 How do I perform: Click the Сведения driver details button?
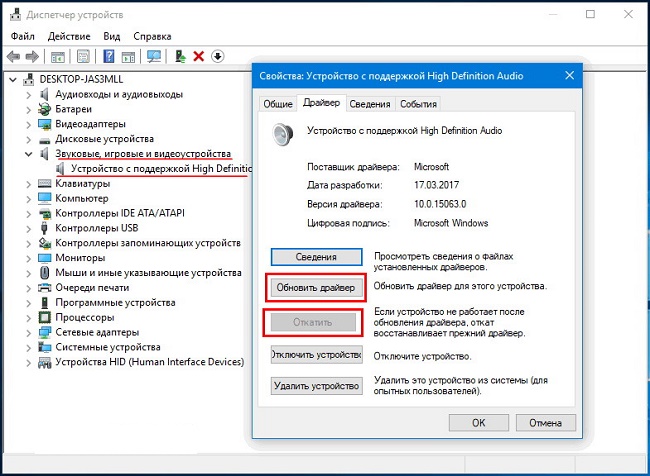click(x=316, y=257)
